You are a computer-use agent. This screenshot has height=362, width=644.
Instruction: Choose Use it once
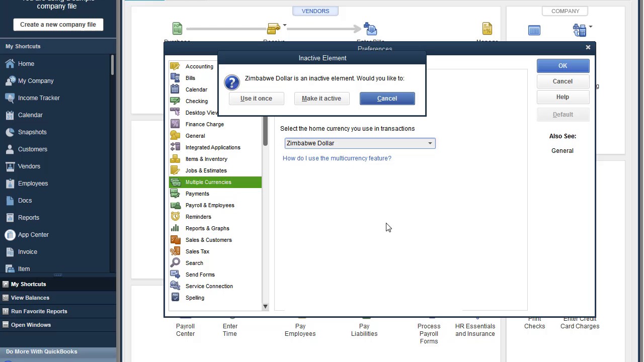pyautogui.click(x=256, y=99)
